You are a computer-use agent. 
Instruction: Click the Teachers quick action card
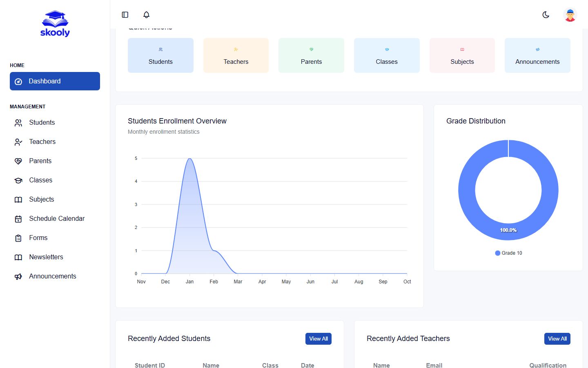(236, 55)
